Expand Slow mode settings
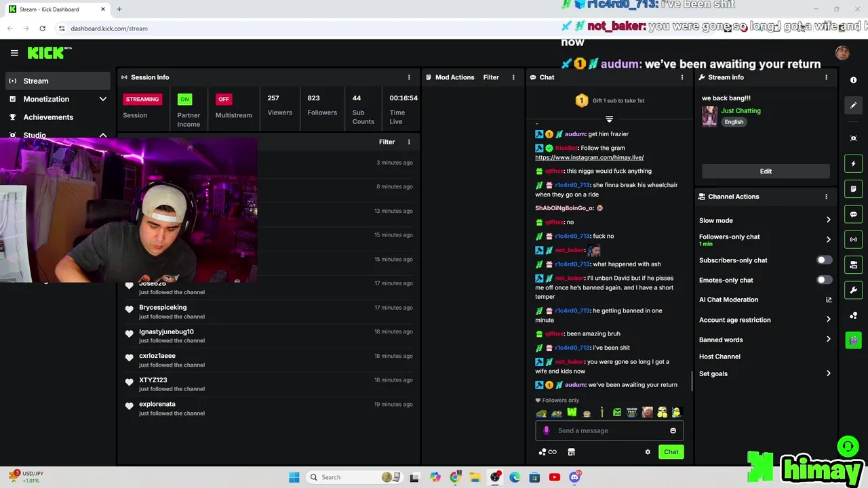Screen dimensions: 868x488 pyautogui.click(x=765, y=220)
